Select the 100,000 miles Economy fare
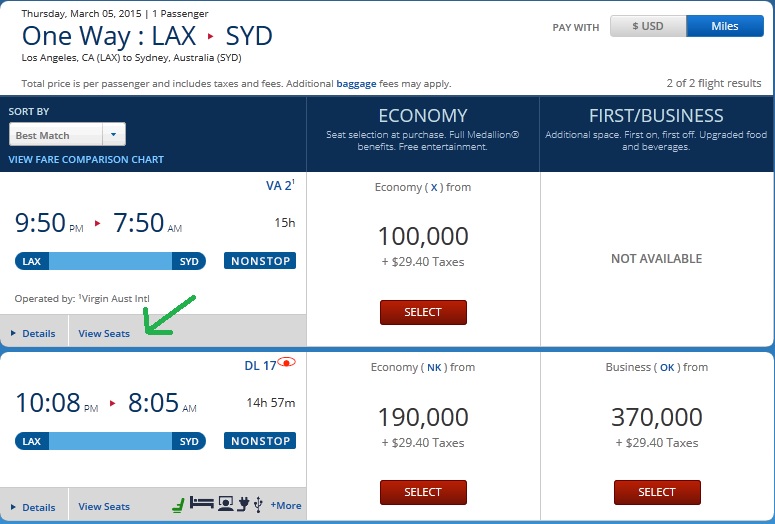The image size is (775, 524). (423, 312)
